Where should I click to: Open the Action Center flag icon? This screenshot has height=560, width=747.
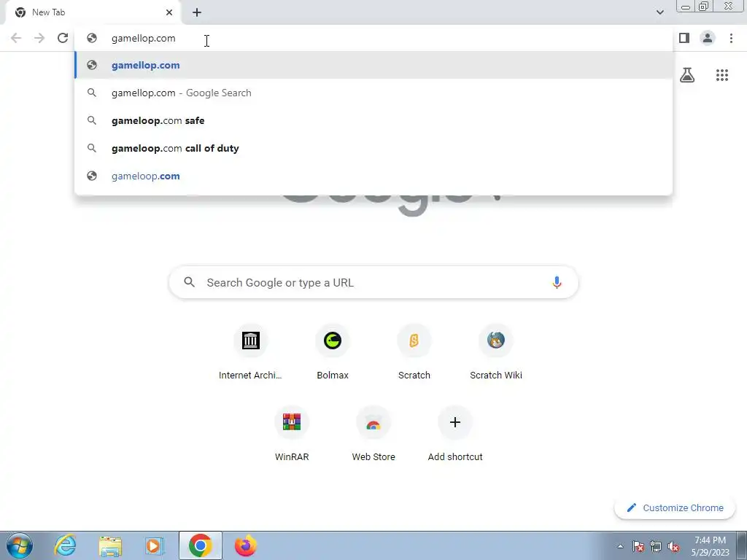pyautogui.click(x=638, y=546)
